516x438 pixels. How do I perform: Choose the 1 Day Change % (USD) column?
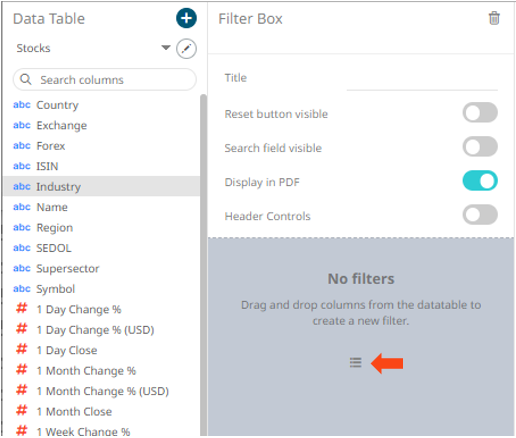click(x=102, y=330)
